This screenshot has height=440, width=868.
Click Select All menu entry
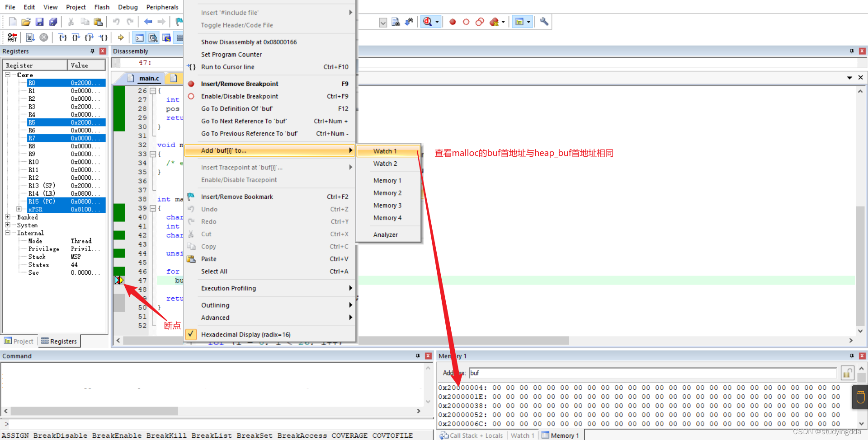[x=269, y=271]
